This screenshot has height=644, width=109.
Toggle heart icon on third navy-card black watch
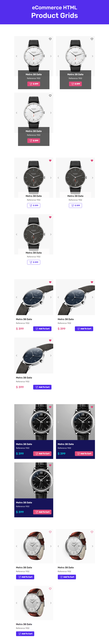pyautogui.click(x=50, y=465)
